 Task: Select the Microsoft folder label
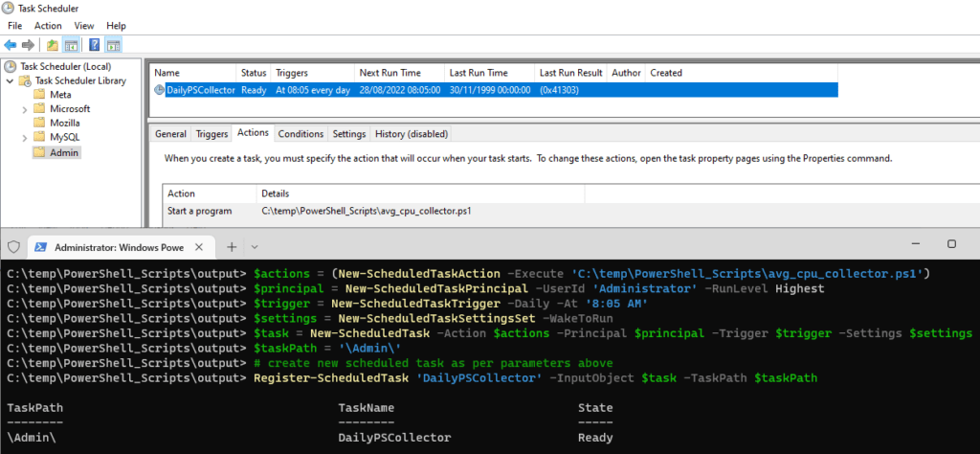point(70,109)
